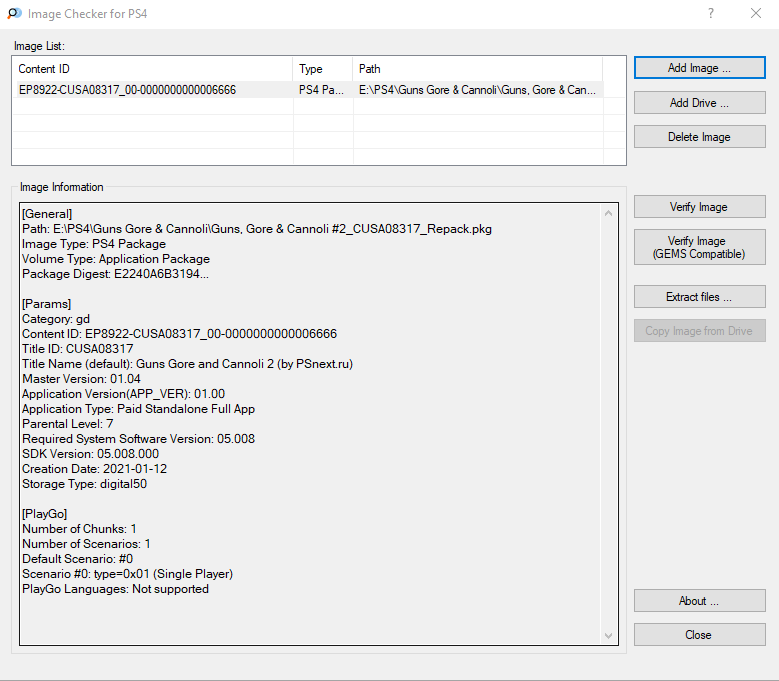Click the Content ID line in information box
The height and width of the screenshot is (681, 779).
click(x=179, y=333)
